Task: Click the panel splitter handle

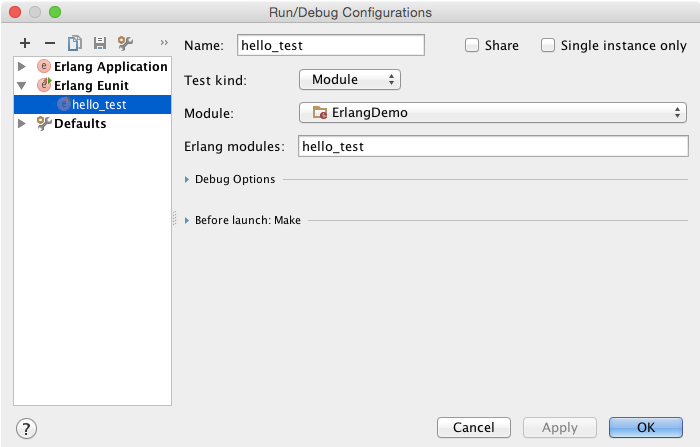Action: point(175,218)
